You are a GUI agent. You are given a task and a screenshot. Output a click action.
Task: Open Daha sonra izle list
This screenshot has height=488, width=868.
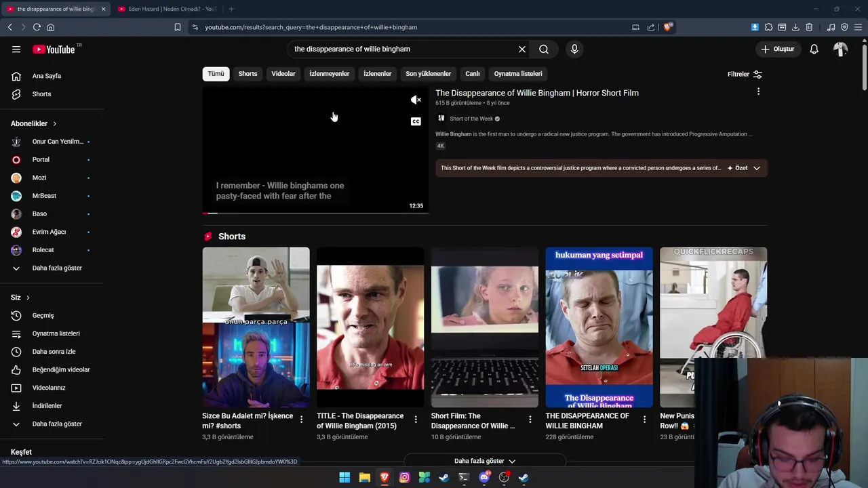tap(52, 352)
